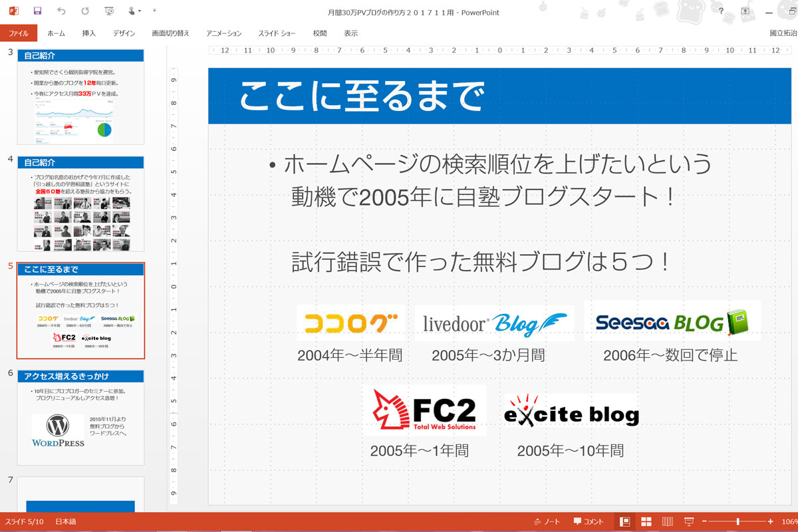Select Normal view in status bar
Viewport: 798px width, 532px height.
624,521
